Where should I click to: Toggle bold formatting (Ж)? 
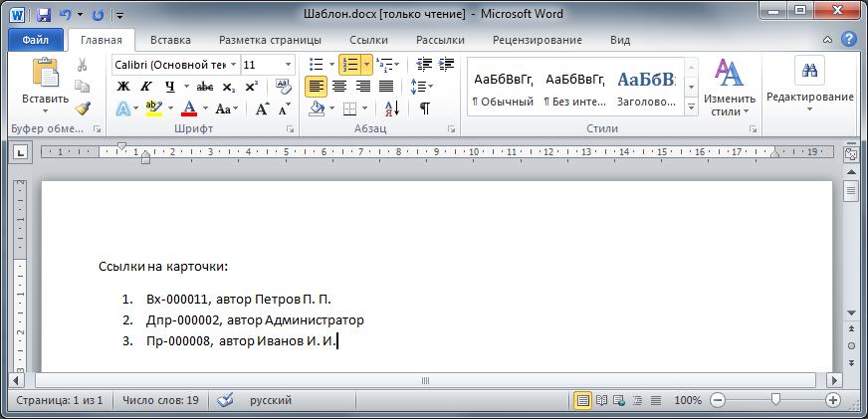(123, 87)
